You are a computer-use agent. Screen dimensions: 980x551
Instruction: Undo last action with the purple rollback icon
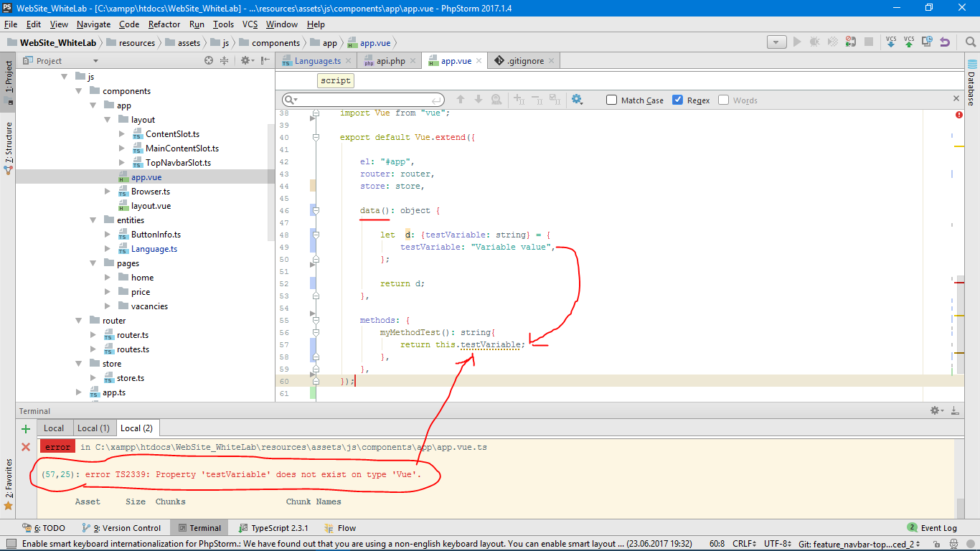tap(945, 42)
